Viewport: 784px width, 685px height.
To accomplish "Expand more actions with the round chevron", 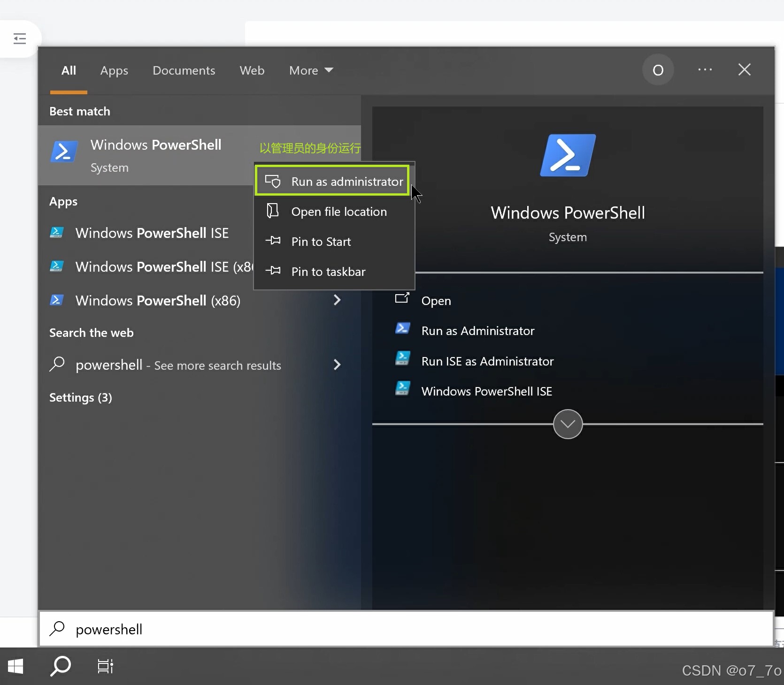I will click(568, 424).
